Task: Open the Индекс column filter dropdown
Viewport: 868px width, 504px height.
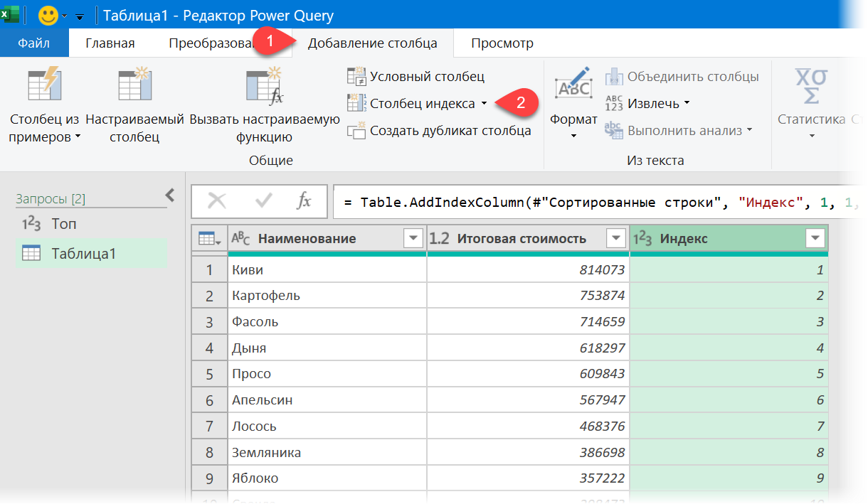Action: (815, 239)
